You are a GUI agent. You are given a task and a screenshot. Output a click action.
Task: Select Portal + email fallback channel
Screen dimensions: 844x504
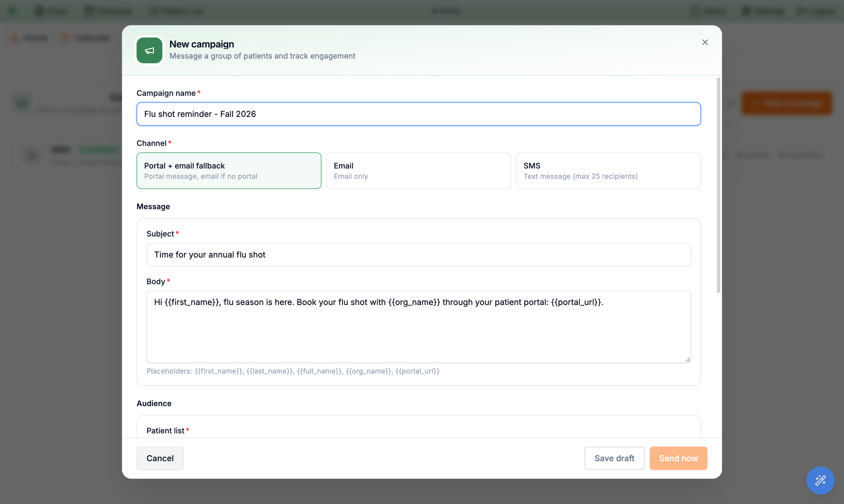[229, 171]
